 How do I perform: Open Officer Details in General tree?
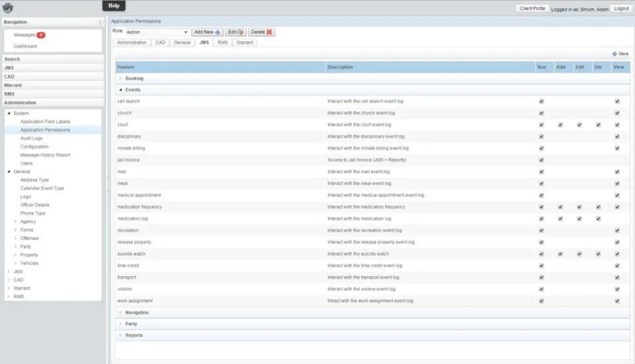coord(35,205)
